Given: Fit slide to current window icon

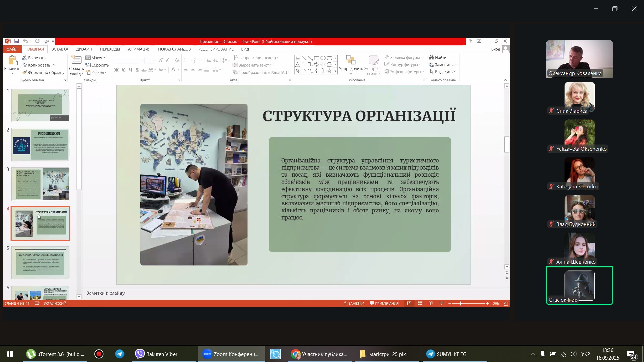Looking at the screenshot, I should [x=506, y=303].
